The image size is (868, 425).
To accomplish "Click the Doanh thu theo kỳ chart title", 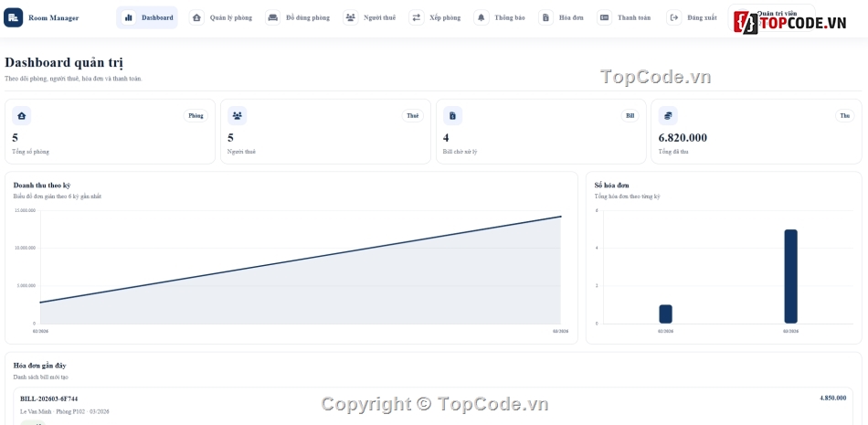I will 42,185.
